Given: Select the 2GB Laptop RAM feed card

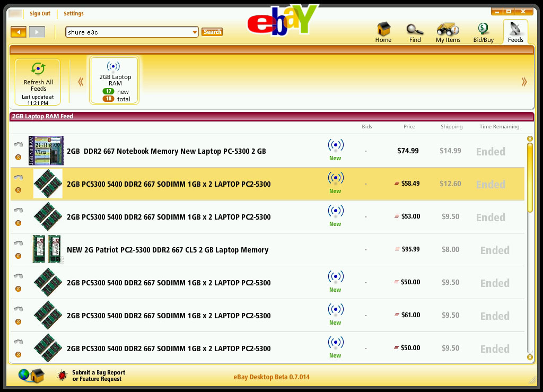Looking at the screenshot, I should (x=115, y=81).
